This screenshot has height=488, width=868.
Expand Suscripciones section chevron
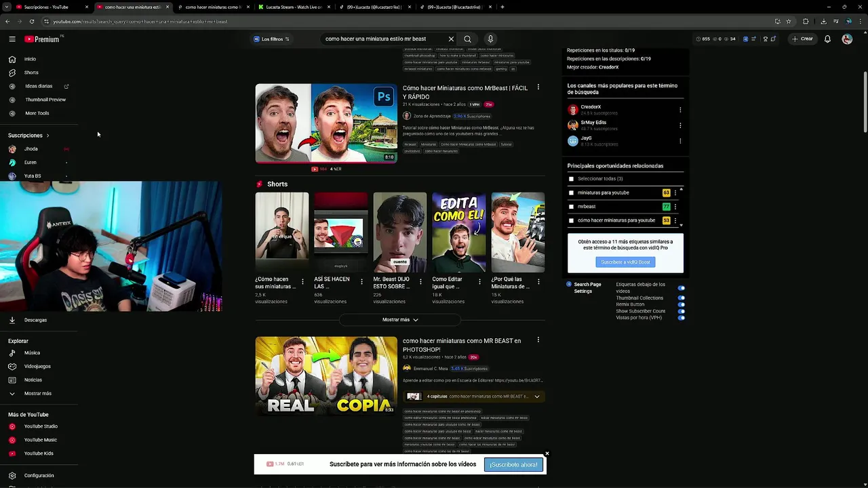[x=47, y=136]
